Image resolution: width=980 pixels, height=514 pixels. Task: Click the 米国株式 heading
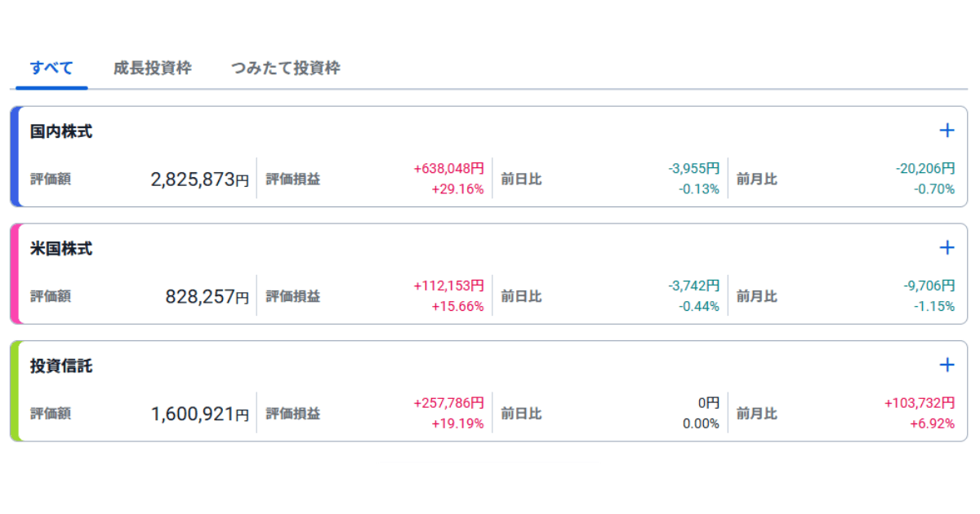61,249
